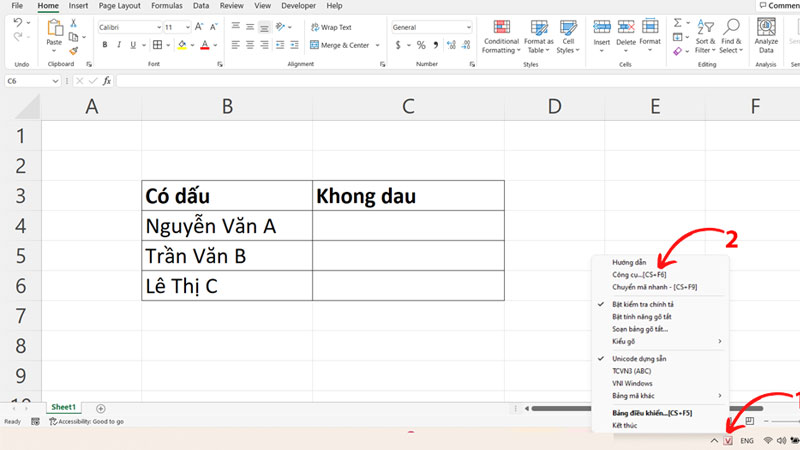The height and width of the screenshot is (450, 800).
Task: Click the Insert Function fx icon
Action: coord(107,81)
